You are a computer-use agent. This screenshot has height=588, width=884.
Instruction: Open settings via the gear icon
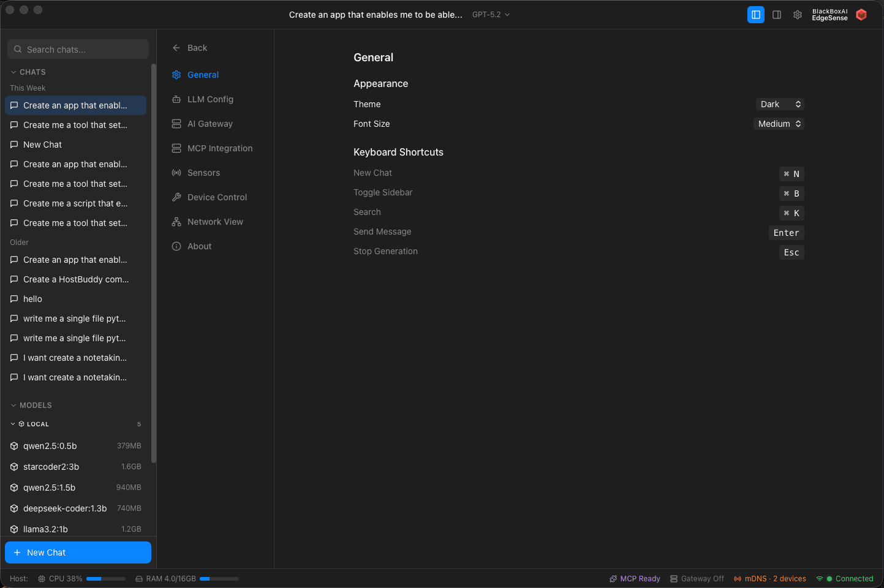[x=798, y=15]
